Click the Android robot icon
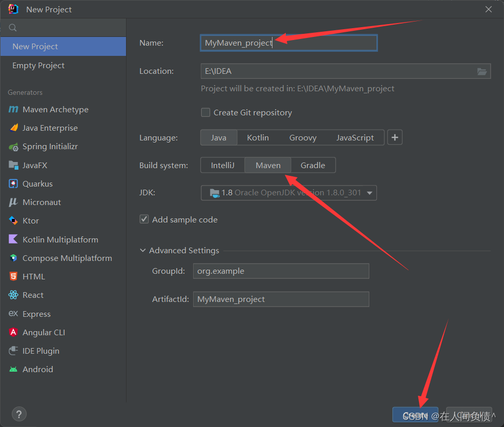Screen dimensions: 504x427 click(x=13, y=370)
